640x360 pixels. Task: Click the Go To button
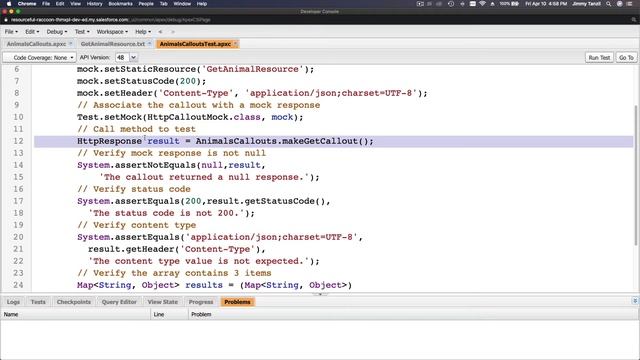coord(626,58)
